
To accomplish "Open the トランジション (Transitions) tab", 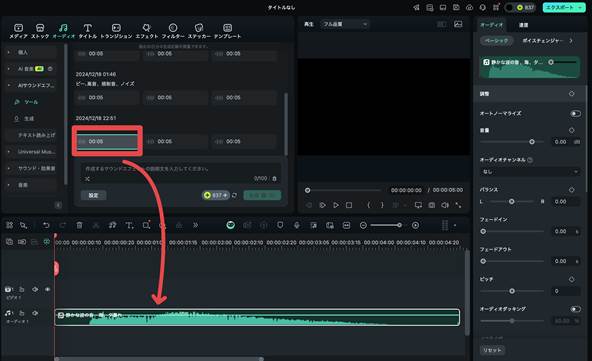I will [x=116, y=31].
